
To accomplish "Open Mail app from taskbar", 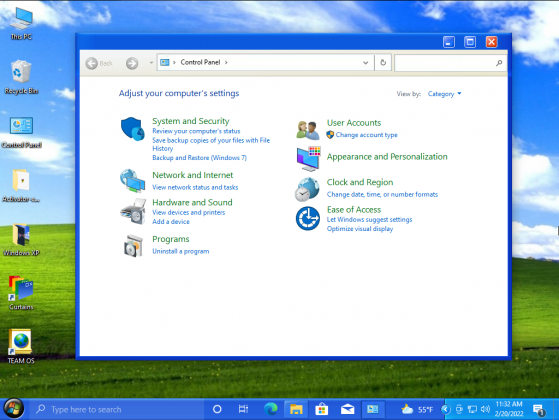I will [347, 409].
